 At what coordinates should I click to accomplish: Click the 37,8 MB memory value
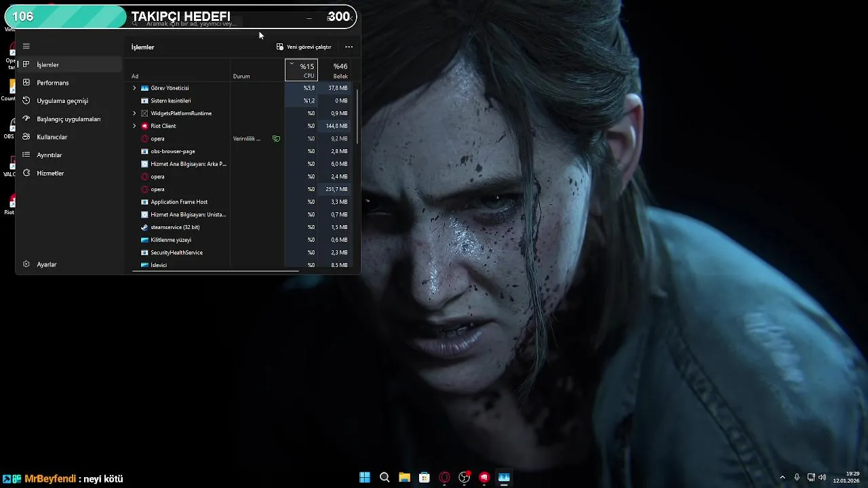(338, 88)
